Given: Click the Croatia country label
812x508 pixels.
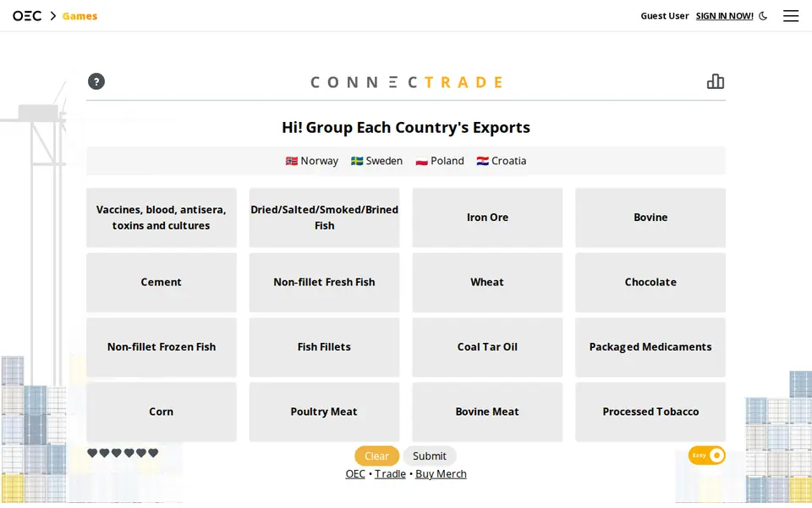Looking at the screenshot, I should (502, 161).
